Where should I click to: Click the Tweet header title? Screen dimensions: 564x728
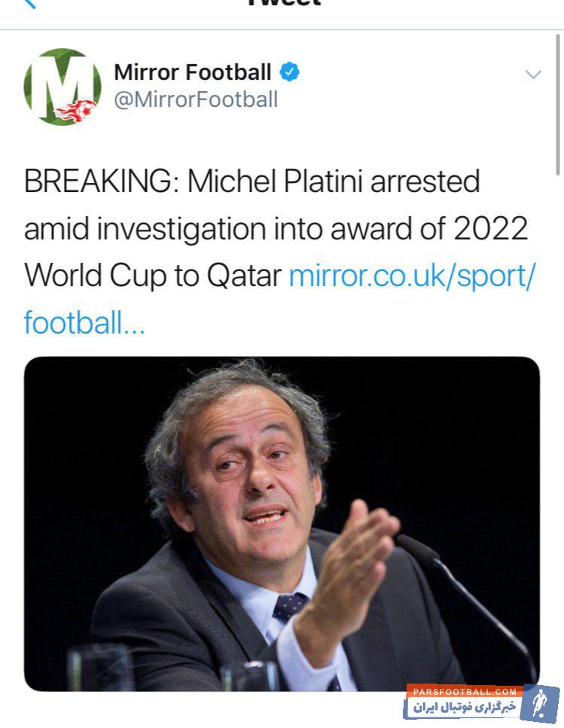tap(282, 3)
